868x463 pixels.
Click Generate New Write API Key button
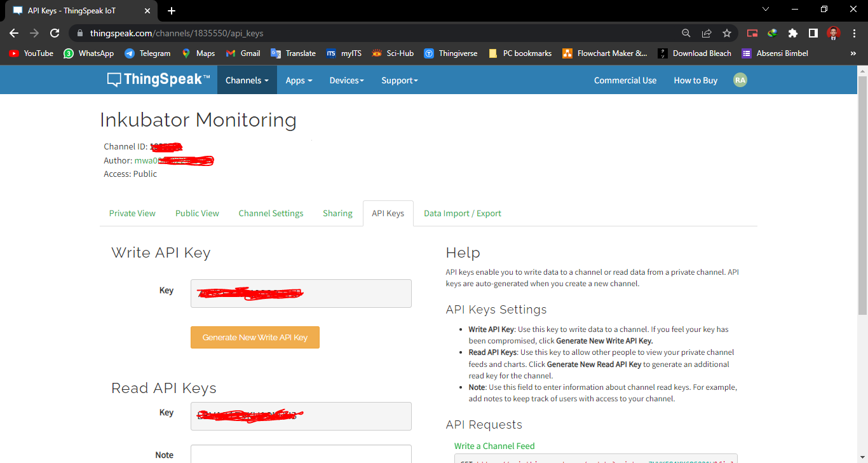click(255, 337)
